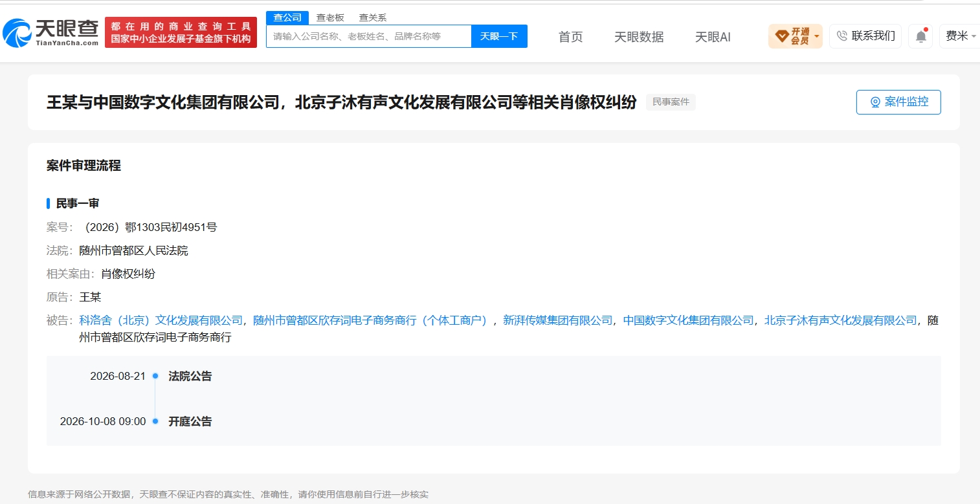The width and height of the screenshot is (980, 504).
Task: Click the 案件监控 button
Action: tap(898, 102)
